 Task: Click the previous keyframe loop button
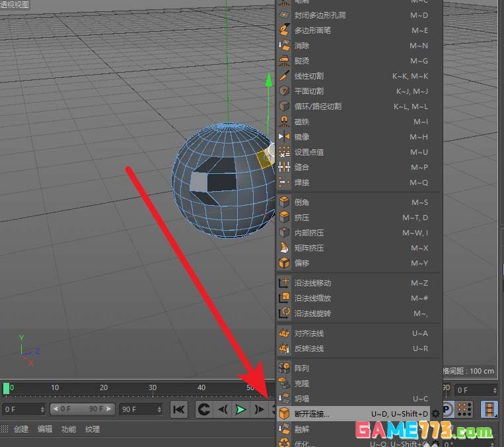pyautogui.click(x=204, y=409)
